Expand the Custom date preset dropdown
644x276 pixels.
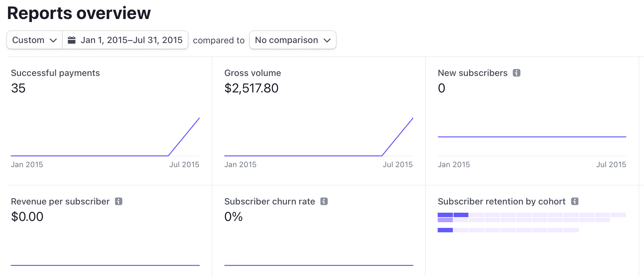[35, 40]
